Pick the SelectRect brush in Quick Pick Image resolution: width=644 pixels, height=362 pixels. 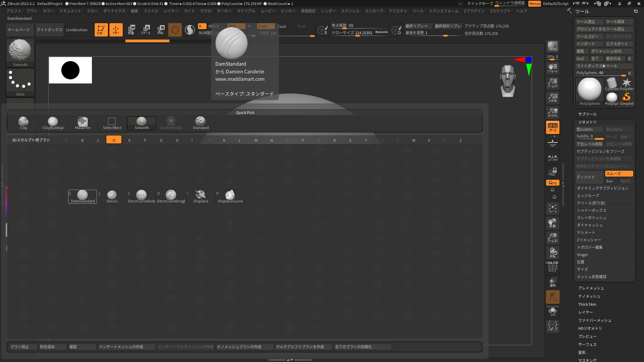pyautogui.click(x=112, y=123)
